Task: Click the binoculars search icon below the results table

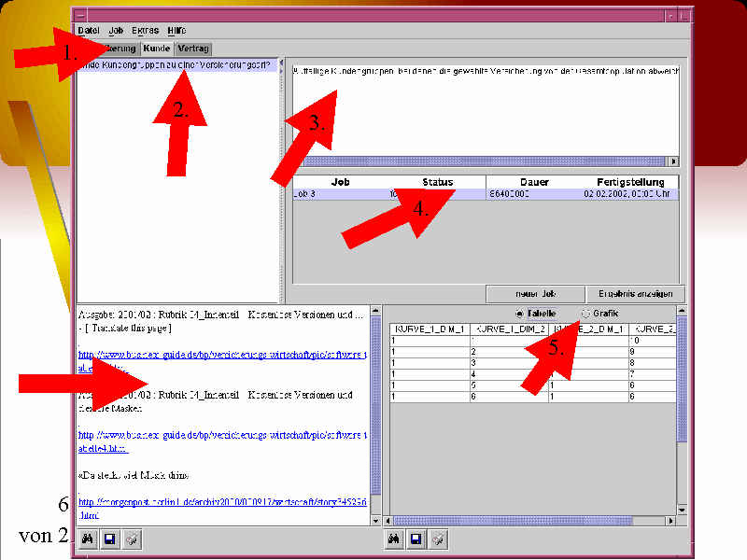Action: [394, 539]
